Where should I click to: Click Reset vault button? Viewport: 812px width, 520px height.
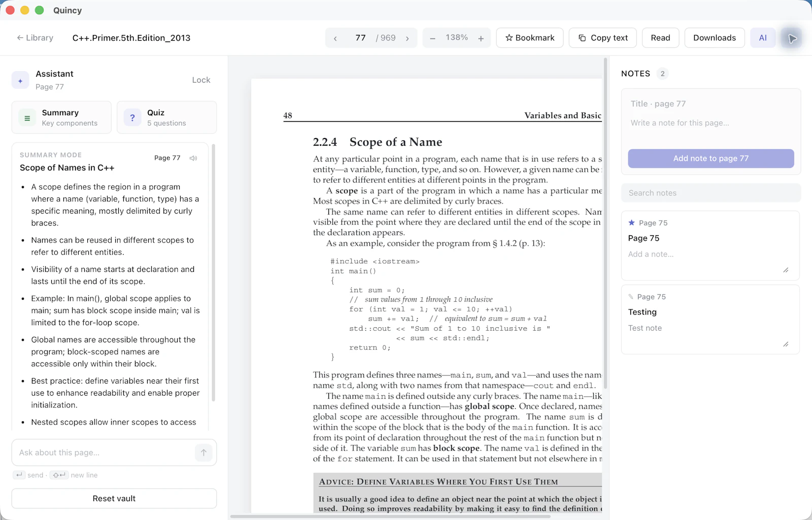[x=114, y=499]
